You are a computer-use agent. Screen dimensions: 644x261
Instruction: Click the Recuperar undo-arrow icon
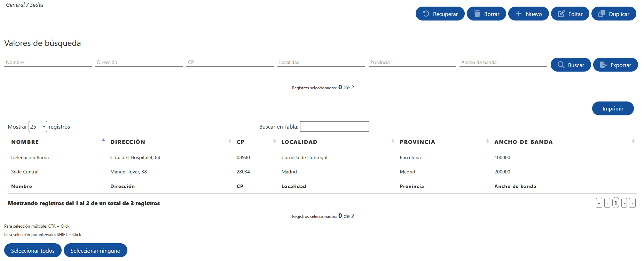pyautogui.click(x=426, y=14)
